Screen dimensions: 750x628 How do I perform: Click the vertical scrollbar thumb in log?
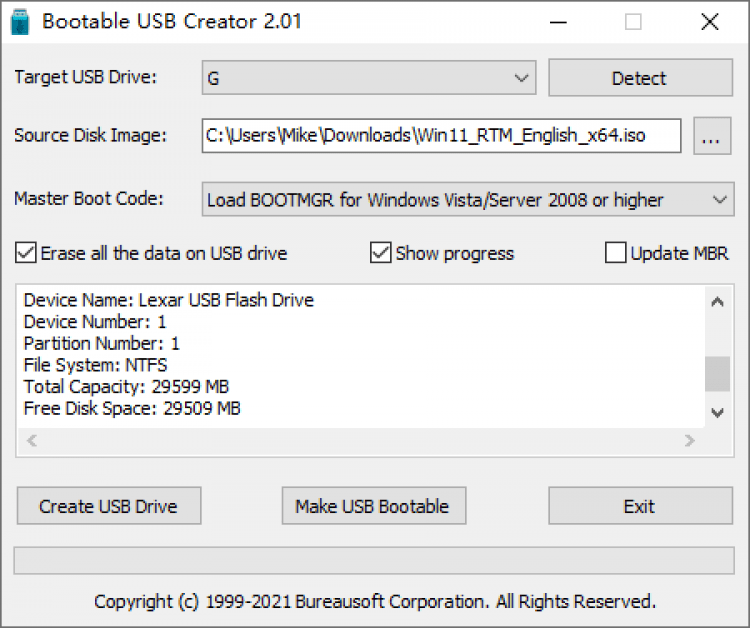click(x=717, y=374)
